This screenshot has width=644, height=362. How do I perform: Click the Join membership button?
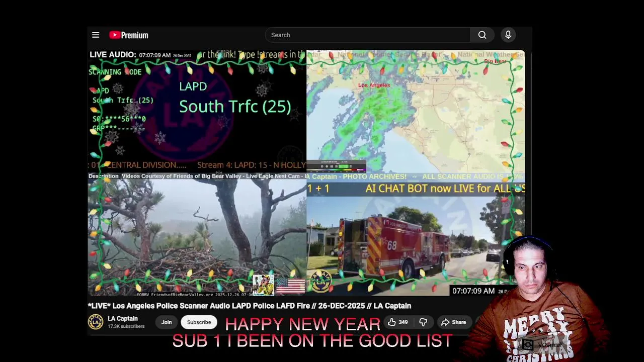[167, 322]
